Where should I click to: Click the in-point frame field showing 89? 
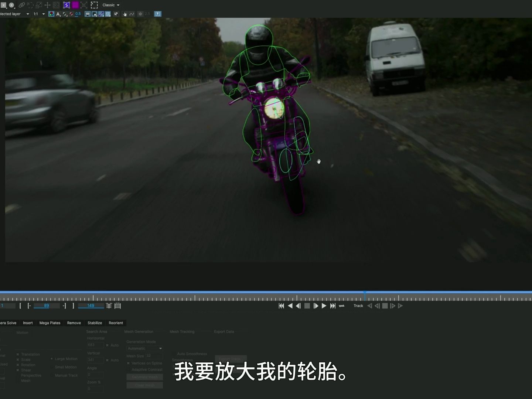coord(47,306)
